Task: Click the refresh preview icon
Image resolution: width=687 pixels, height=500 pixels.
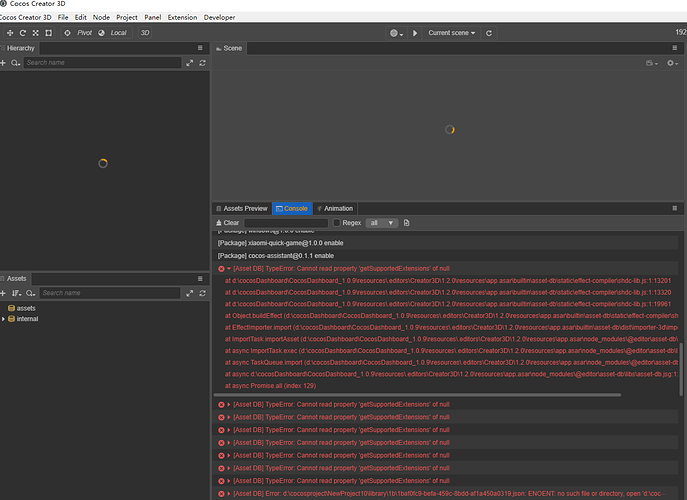Action: pos(489,33)
